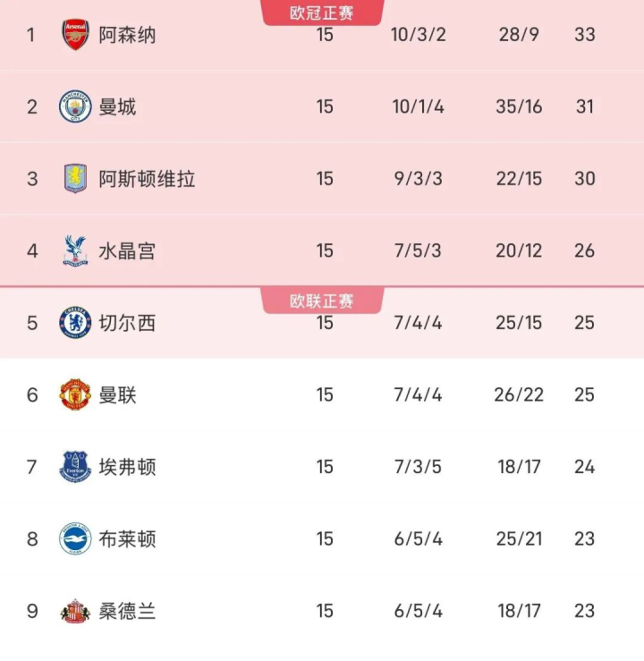Tap the Crystal Palace eagle crest

[75, 250]
